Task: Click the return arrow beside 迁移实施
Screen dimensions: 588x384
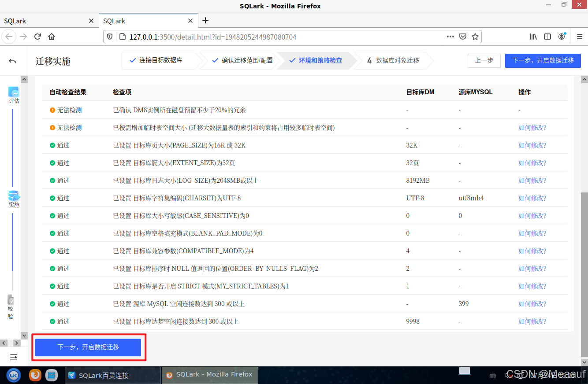Action: (x=13, y=61)
